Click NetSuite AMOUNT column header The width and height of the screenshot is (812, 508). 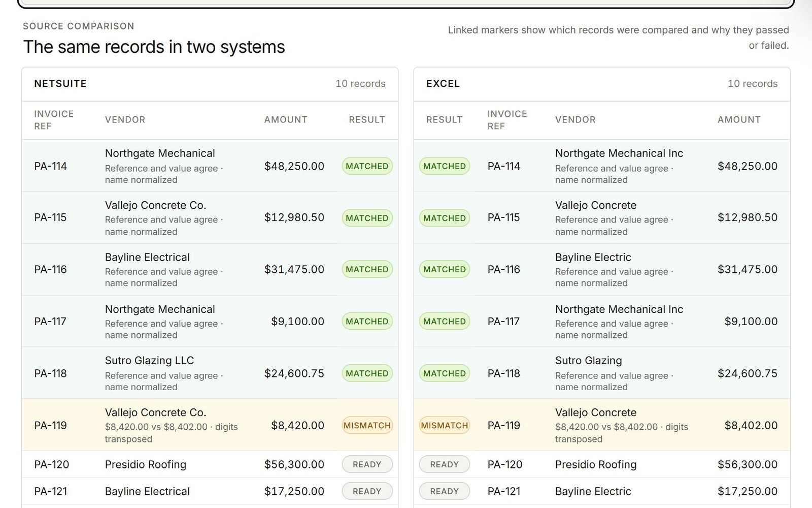[x=286, y=120]
